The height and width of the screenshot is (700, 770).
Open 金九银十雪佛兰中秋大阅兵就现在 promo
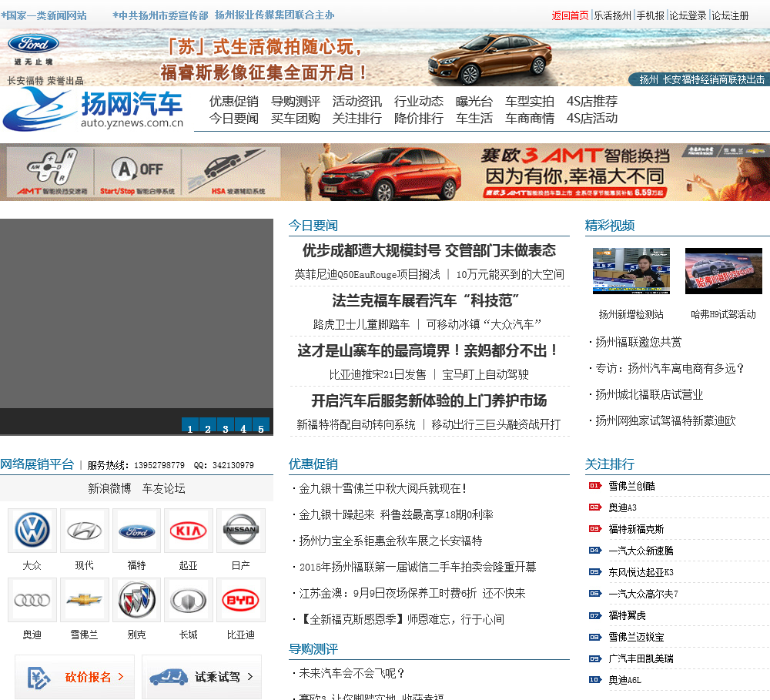coord(383,489)
